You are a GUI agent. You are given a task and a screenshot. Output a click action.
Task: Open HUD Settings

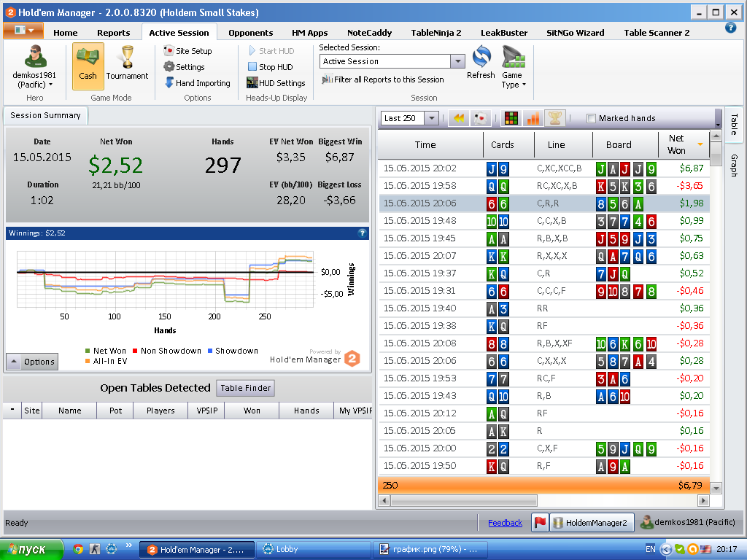(276, 83)
